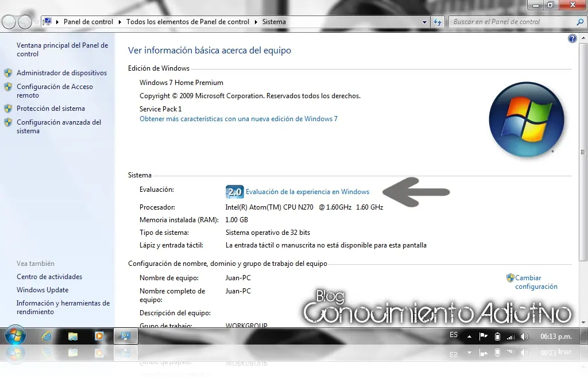This screenshot has height=379, width=588.
Task: Click the scrollbar down arrow
Action: pyautogui.click(x=583, y=322)
